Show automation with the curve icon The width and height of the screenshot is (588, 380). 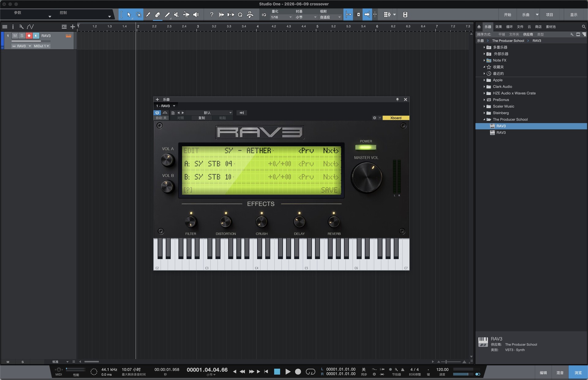(30, 27)
